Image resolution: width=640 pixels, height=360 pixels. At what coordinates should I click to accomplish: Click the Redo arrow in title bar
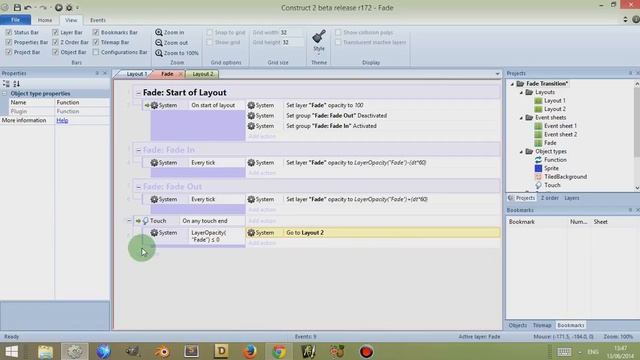click(x=43, y=7)
